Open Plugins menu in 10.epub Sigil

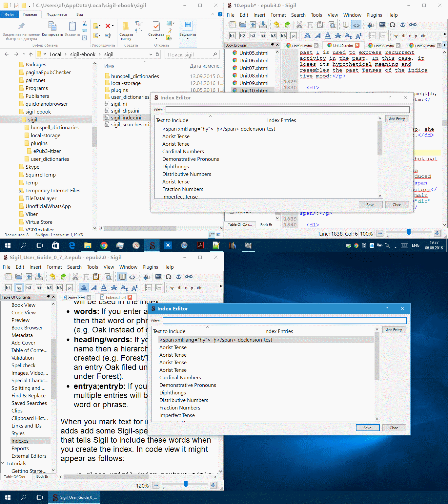[374, 15]
